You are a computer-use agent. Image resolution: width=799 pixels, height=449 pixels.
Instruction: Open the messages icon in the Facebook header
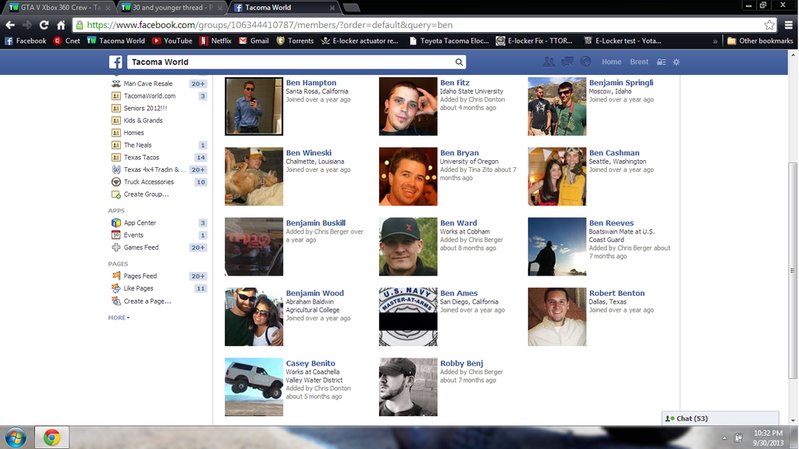(567, 62)
